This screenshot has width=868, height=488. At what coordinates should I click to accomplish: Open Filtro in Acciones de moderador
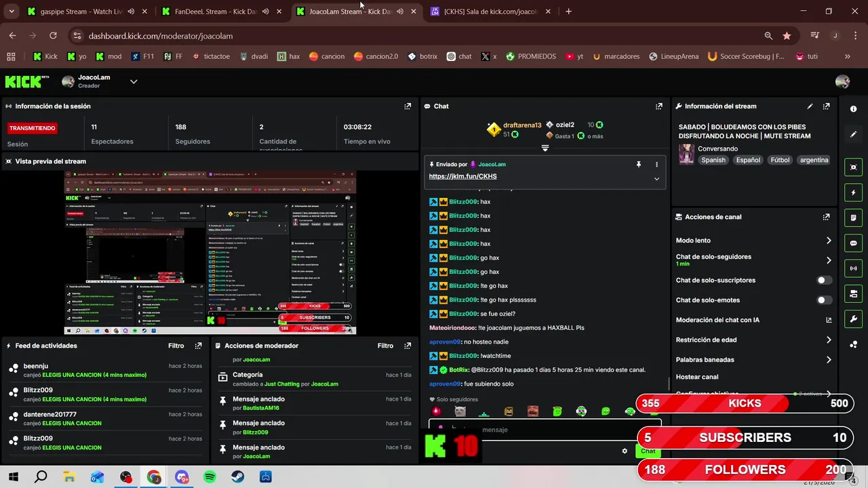385,346
